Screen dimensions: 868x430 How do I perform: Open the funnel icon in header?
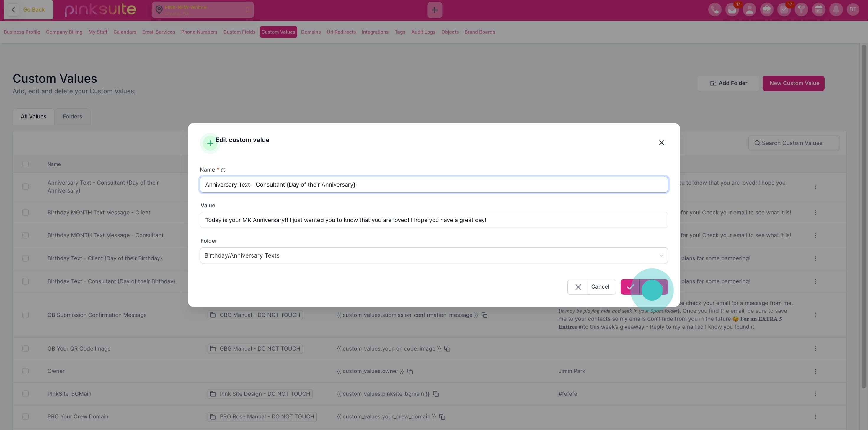pos(801,10)
